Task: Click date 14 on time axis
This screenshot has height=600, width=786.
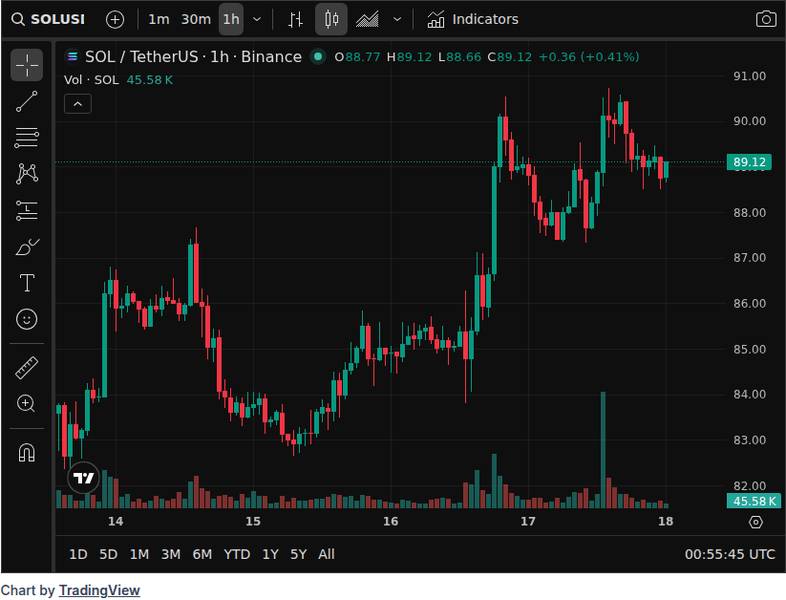Action: tap(115, 521)
